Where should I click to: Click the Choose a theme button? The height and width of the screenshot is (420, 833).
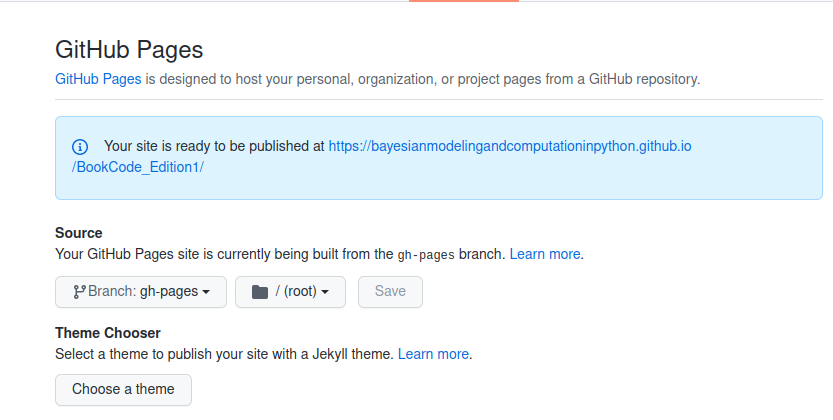[x=123, y=390]
